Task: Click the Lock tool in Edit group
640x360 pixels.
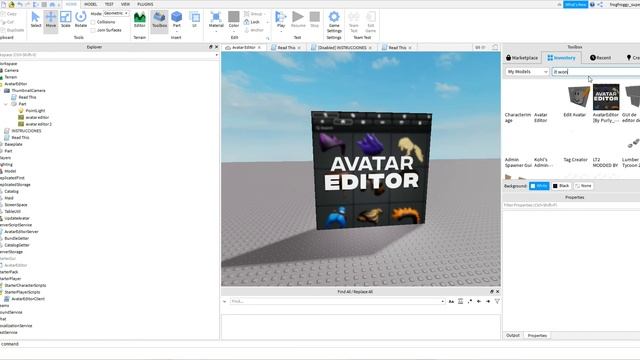Action: 252,22
